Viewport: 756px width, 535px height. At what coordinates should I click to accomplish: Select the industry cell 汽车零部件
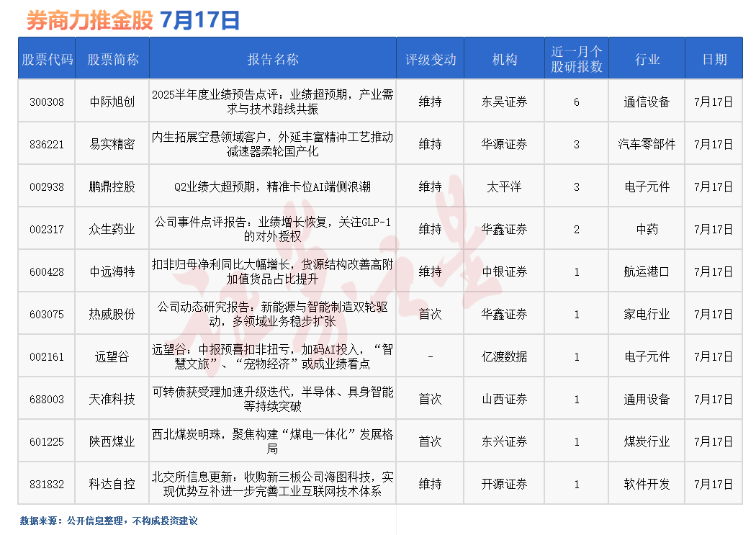click(x=647, y=144)
